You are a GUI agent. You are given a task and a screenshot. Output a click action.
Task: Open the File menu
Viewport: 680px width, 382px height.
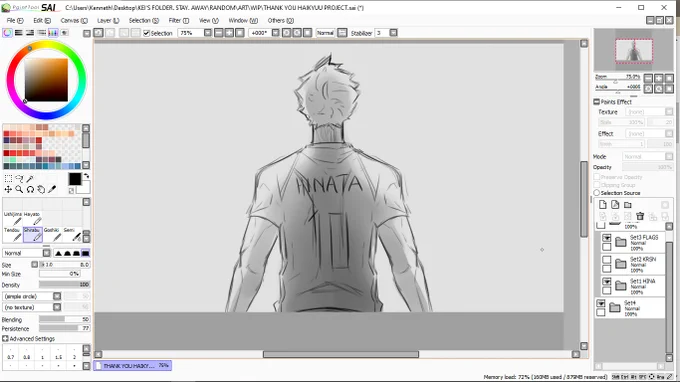pyautogui.click(x=15, y=20)
